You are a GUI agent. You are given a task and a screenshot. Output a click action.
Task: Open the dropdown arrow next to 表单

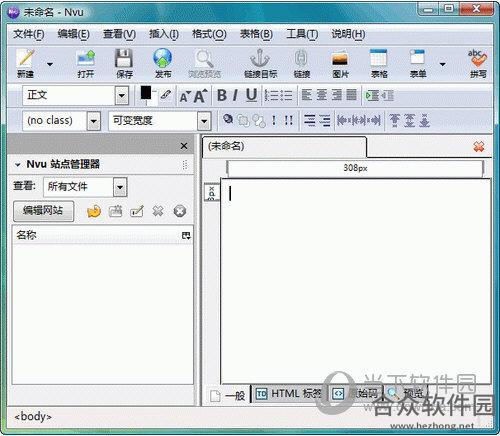[x=442, y=64]
